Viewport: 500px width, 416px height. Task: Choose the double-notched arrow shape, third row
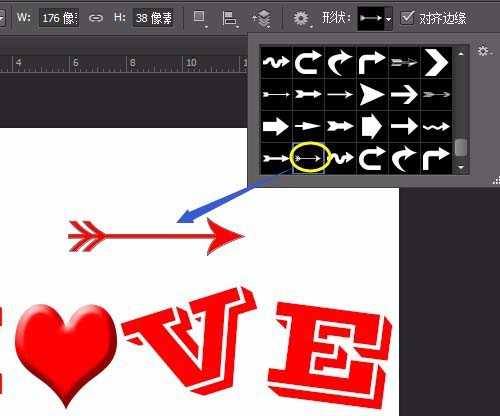(340, 127)
